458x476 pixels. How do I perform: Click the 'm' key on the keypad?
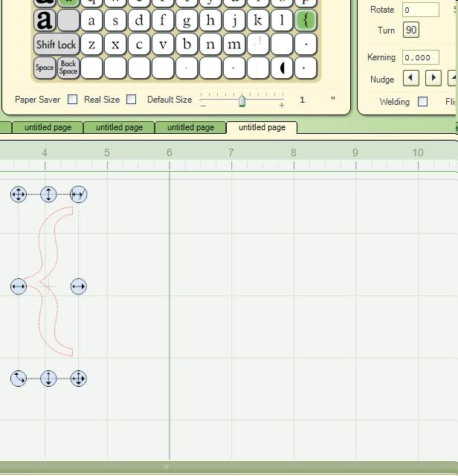point(234,45)
